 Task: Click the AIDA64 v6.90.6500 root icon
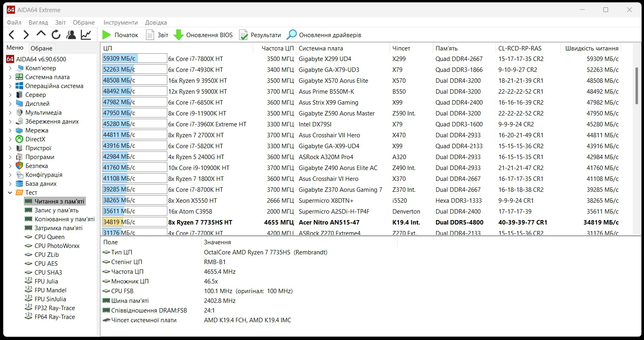(10, 59)
